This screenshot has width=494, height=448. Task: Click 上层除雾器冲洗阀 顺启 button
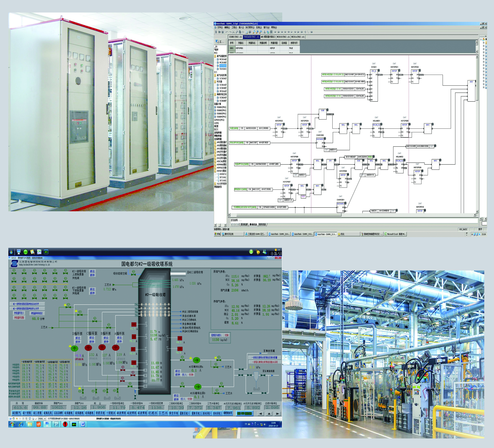pos(92,271)
